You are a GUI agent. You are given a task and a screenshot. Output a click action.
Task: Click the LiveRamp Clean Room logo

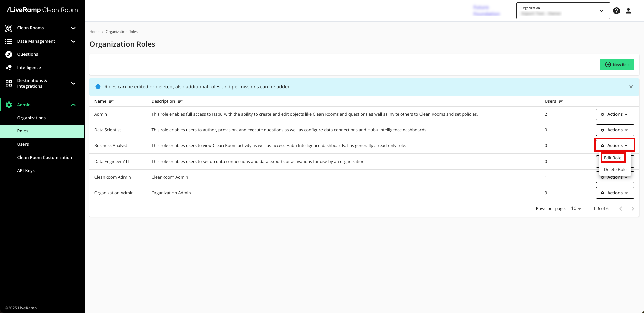coord(42,10)
